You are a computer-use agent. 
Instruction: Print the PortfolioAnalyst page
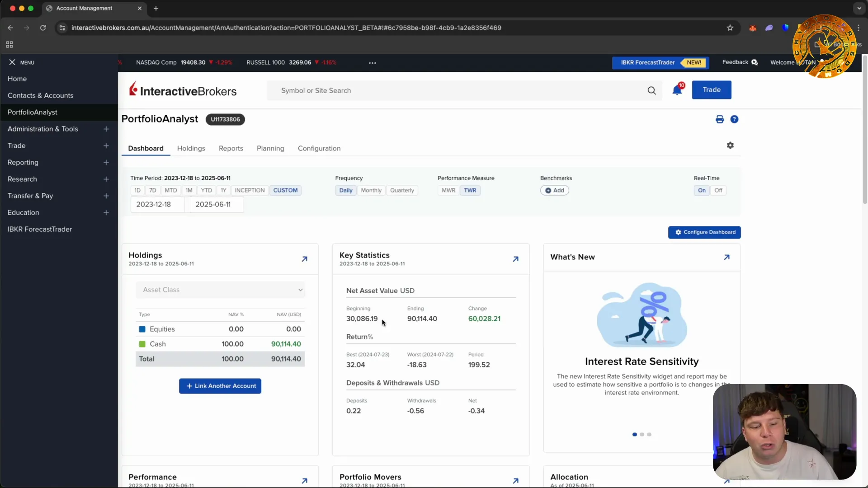[x=720, y=119]
